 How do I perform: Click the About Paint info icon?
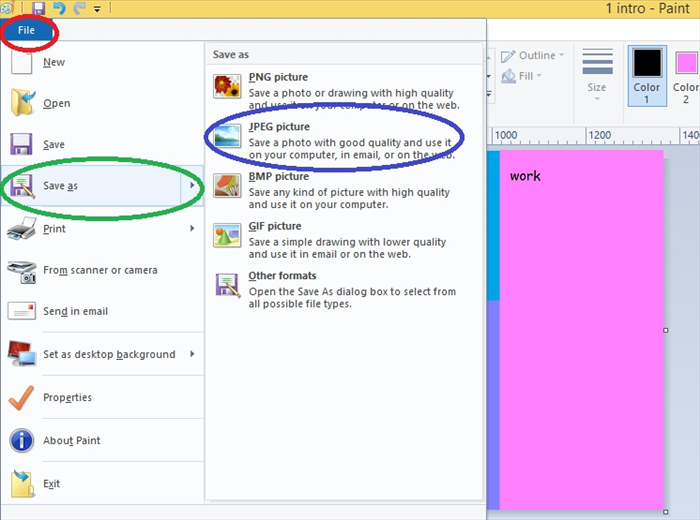point(21,441)
